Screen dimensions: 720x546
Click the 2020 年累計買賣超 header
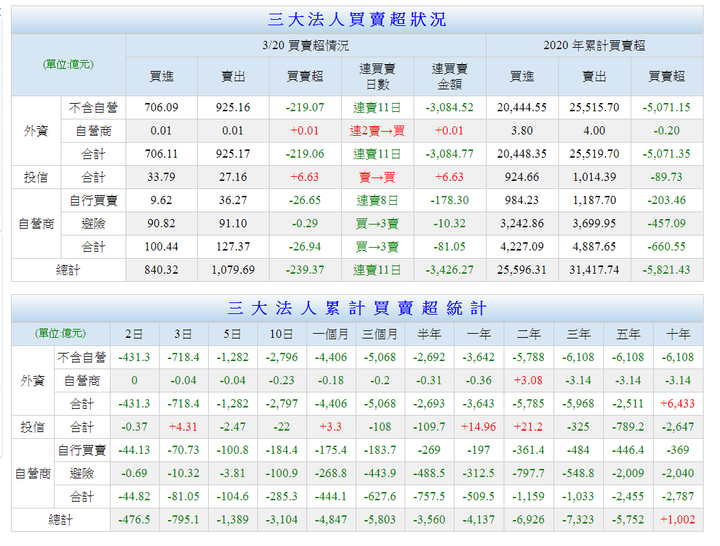594,45
